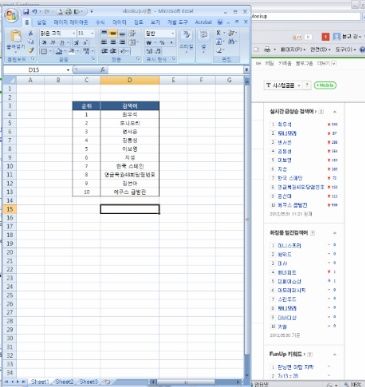Click the Paste icon in Excel clipboard group
The width and height of the screenshot is (365, 387).
coord(15,36)
